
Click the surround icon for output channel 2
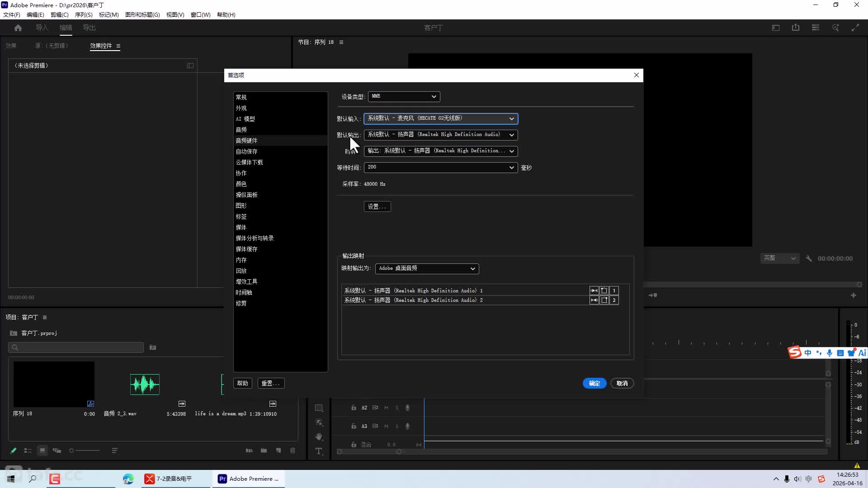[604, 300]
